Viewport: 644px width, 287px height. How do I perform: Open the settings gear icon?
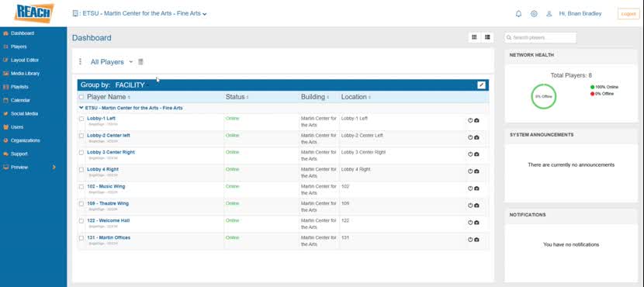(534, 13)
